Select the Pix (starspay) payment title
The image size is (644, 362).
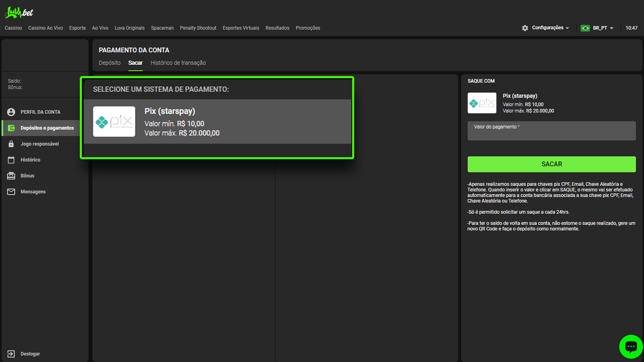pyautogui.click(x=170, y=111)
